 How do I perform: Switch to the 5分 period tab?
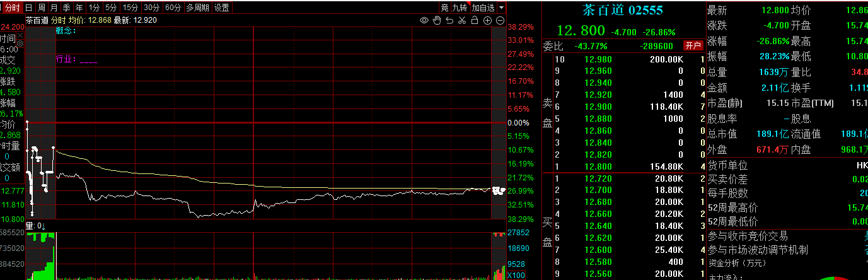pos(111,8)
